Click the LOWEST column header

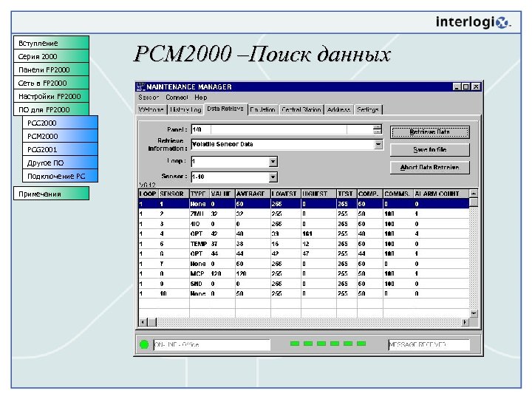[x=286, y=194]
